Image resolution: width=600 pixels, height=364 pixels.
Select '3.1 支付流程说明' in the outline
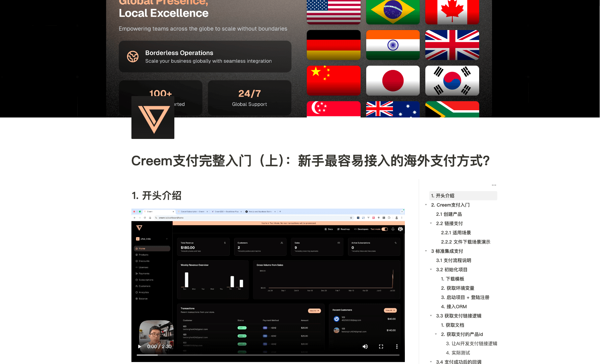(x=454, y=260)
